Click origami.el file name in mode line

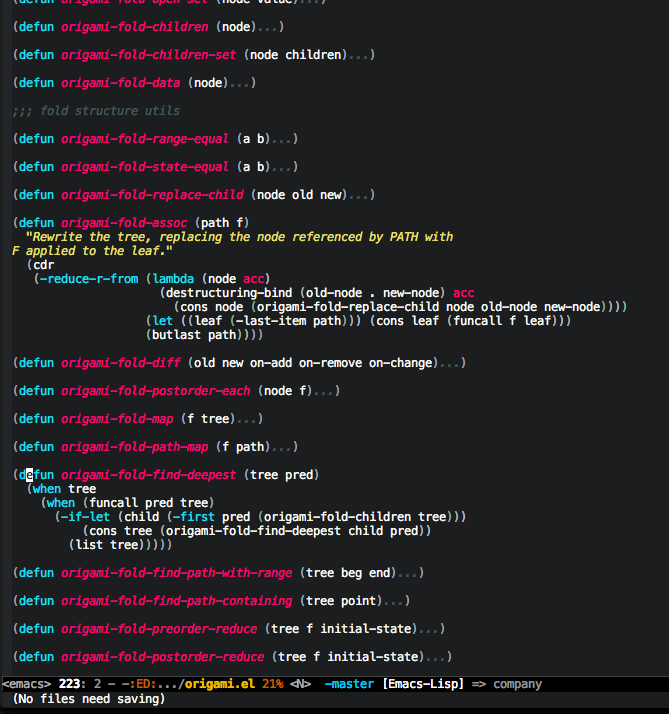coord(220,684)
